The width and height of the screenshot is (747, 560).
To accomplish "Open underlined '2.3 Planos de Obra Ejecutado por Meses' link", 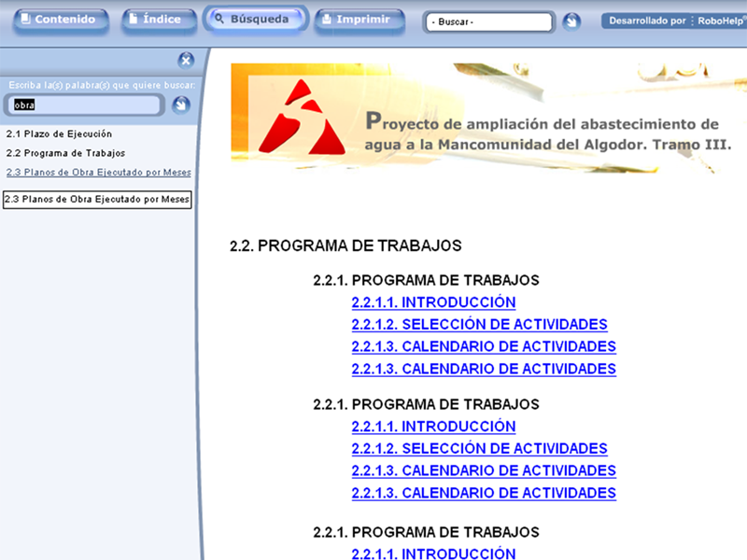I will 99,172.
